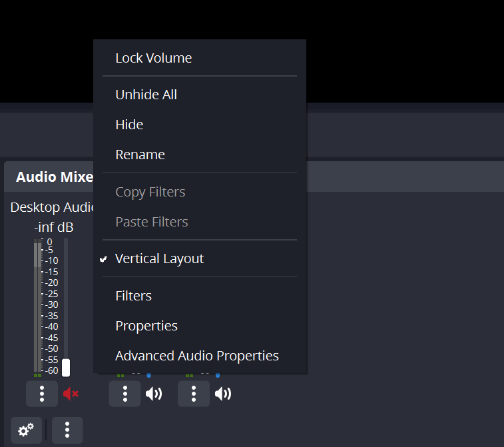
Task: Select Lock Volume from the context menu
Action: coord(200,58)
